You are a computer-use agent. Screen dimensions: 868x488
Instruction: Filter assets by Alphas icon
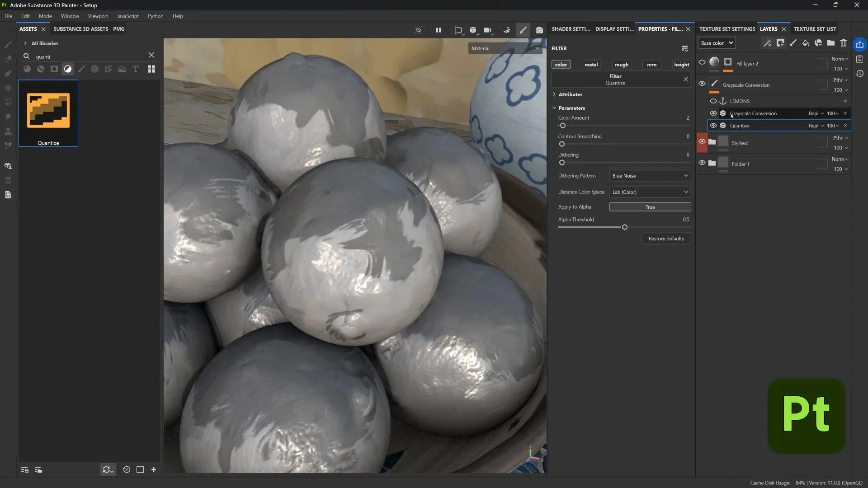point(95,69)
